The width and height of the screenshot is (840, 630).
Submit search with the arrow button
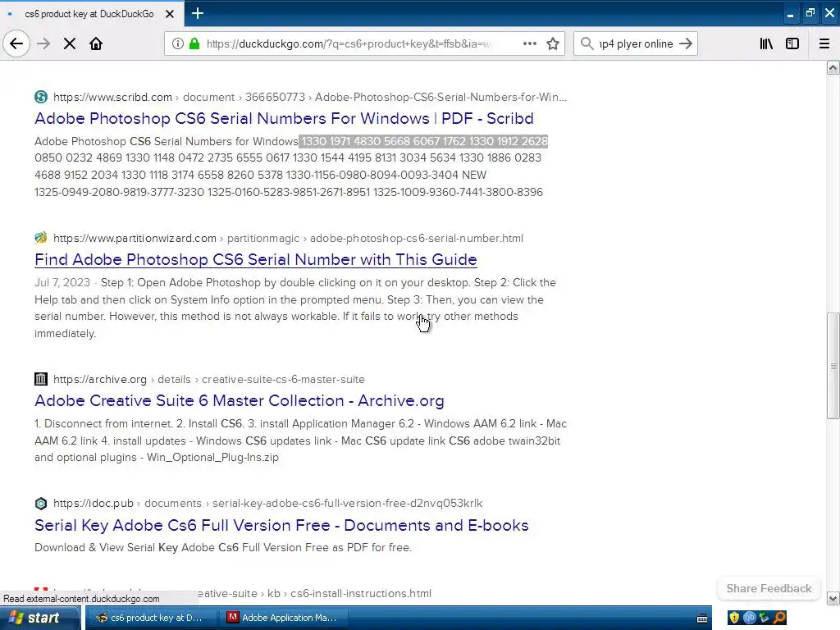point(686,43)
